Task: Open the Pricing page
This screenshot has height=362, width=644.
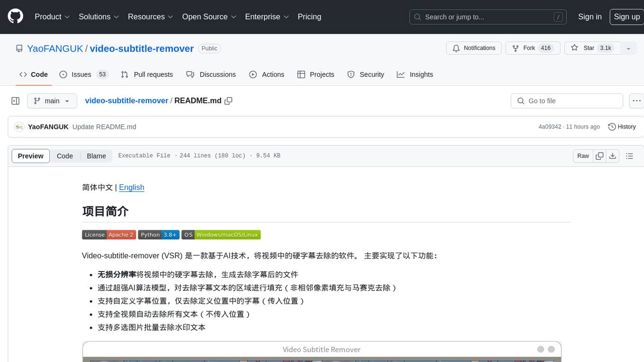Action: point(309,17)
